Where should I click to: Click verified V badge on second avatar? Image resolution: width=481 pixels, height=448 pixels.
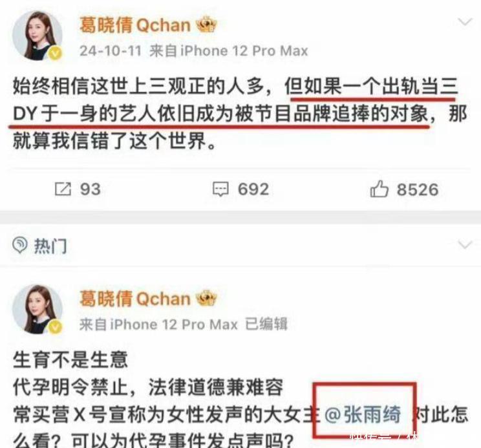(55, 327)
